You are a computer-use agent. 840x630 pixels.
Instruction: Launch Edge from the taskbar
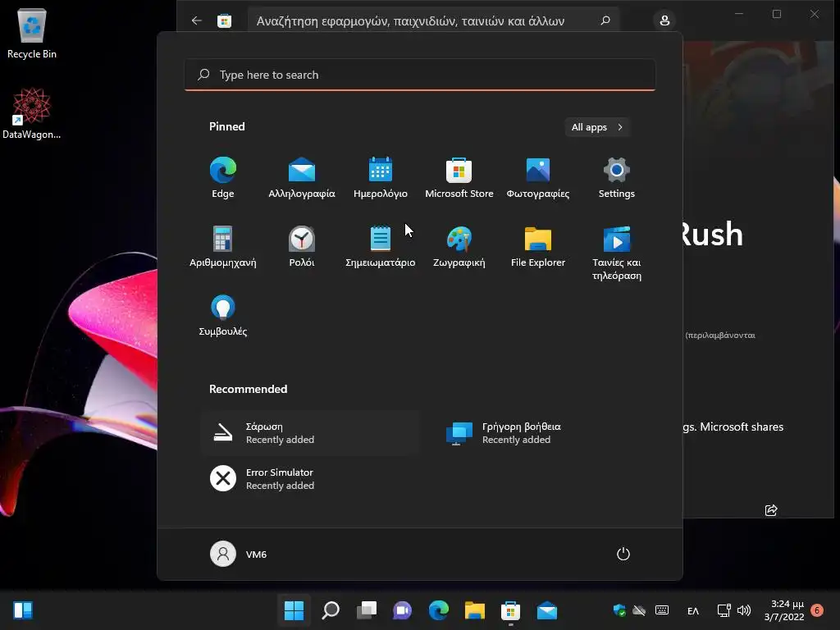[x=439, y=610]
